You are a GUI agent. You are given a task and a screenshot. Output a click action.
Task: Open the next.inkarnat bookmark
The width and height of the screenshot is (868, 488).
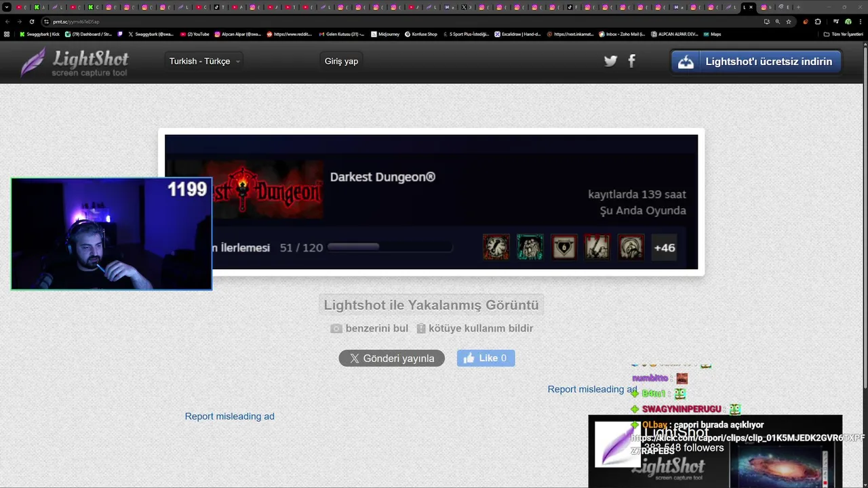click(x=570, y=34)
